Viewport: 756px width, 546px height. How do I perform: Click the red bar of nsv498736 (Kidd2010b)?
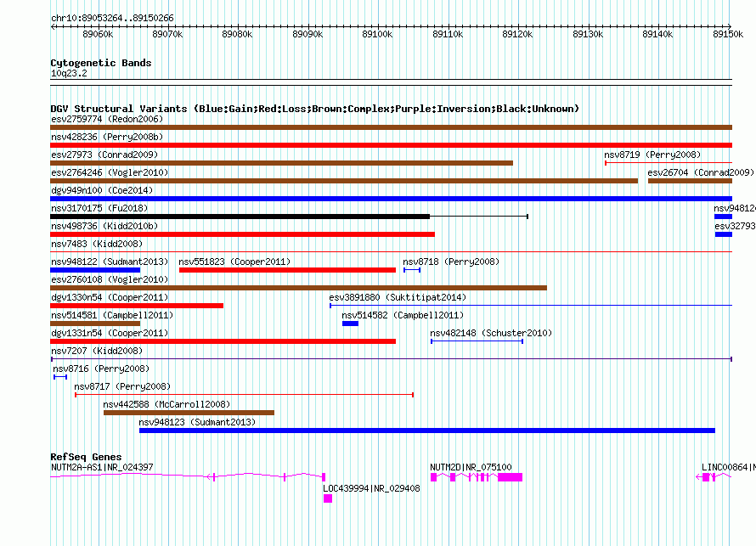(x=243, y=234)
